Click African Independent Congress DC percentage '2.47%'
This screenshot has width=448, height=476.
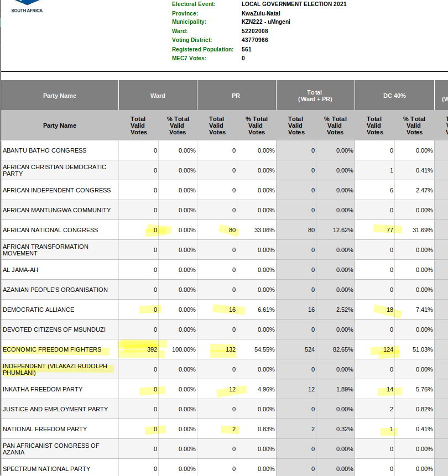coord(424,190)
